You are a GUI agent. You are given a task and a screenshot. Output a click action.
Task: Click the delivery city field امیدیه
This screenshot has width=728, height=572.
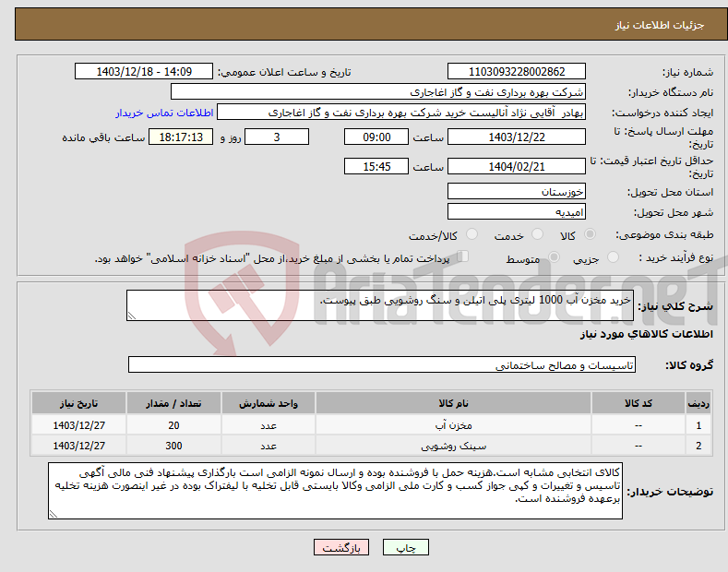(517, 211)
